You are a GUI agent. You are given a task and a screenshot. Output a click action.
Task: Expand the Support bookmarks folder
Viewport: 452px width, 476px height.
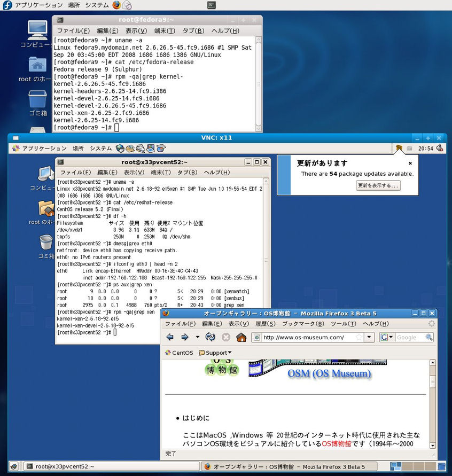pyautogui.click(x=215, y=353)
